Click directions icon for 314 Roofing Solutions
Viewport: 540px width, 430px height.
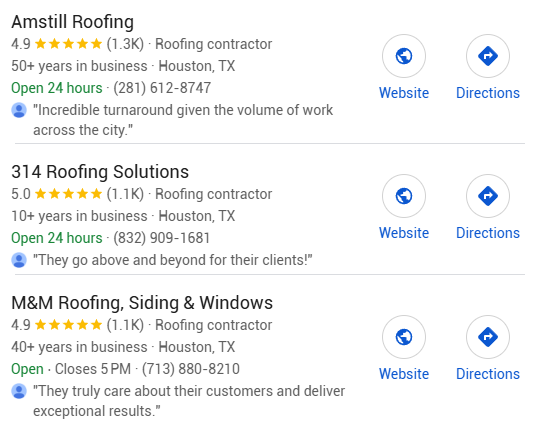488,196
